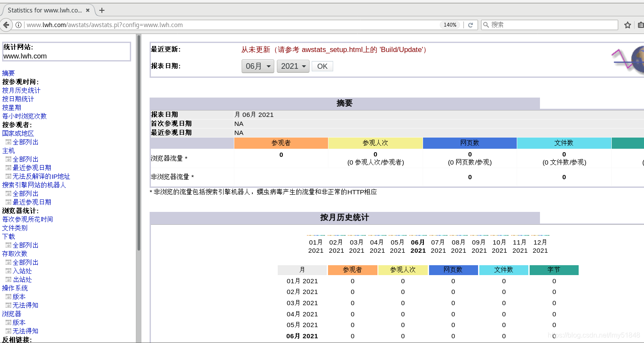Open the 摘要 link in sidebar
Viewport: 644px width, 343px height.
click(9, 73)
